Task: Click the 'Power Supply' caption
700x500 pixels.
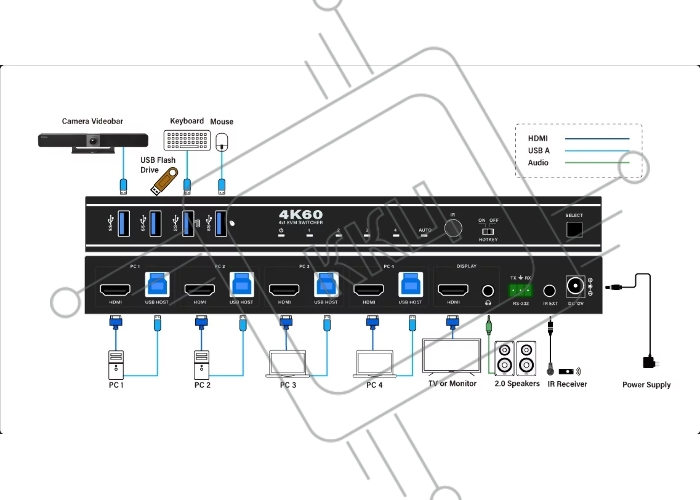Action: click(x=646, y=385)
